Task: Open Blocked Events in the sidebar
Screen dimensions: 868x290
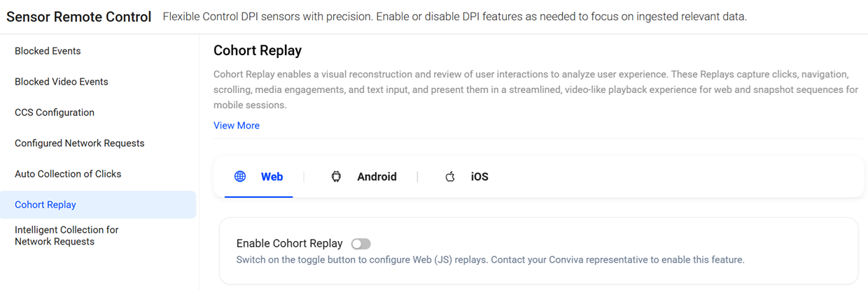Action: click(x=48, y=51)
